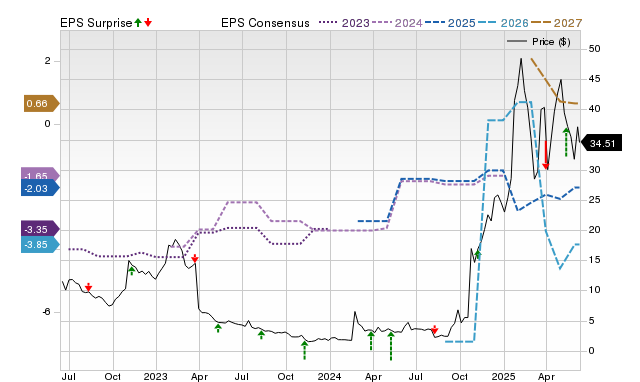Select the large red negative surprise arrow near April 2025
Image resolution: width=640 pixels, height=382 pixels.
[546, 155]
